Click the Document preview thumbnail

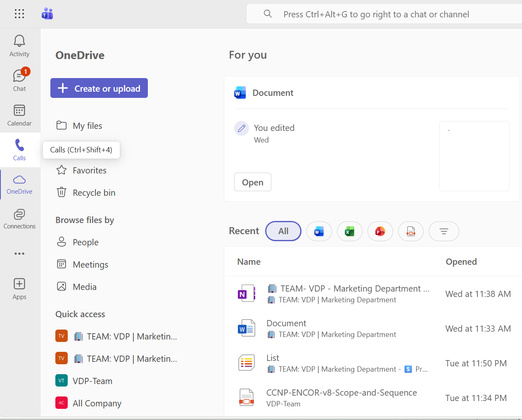pos(475,156)
